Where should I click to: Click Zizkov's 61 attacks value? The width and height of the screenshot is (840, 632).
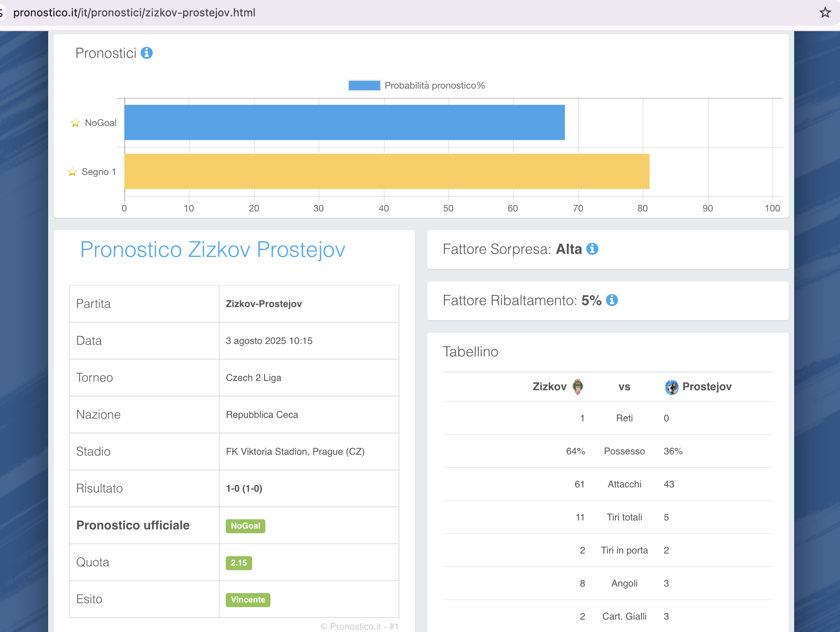(x=579, y=484)
